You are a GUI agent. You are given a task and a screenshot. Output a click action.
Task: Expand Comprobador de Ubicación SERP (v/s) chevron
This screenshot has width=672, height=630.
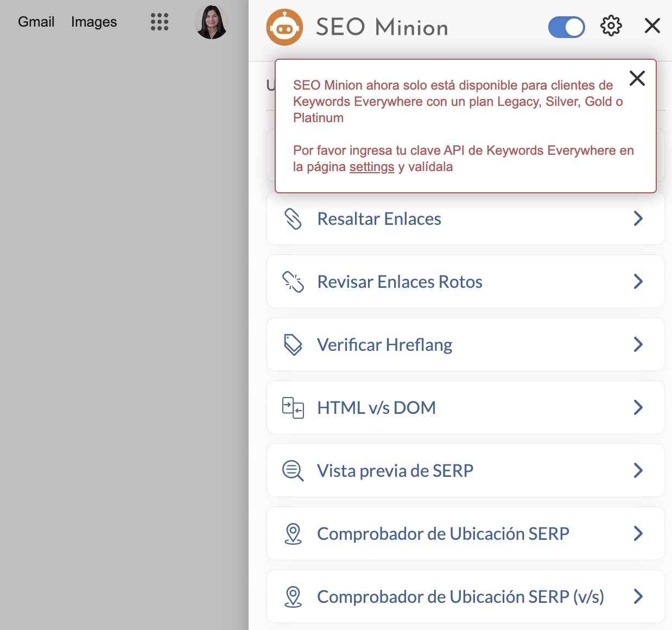(x=638, y=596)
